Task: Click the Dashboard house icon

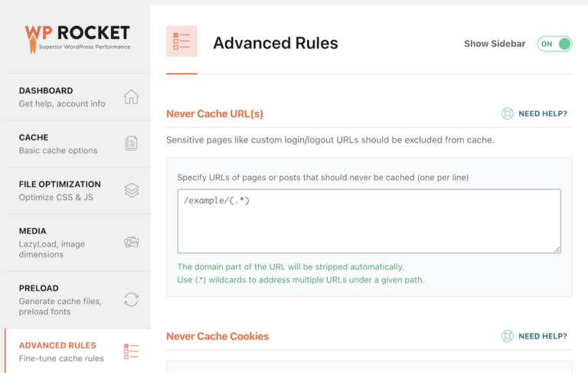Action: click(x=132, y=97)
